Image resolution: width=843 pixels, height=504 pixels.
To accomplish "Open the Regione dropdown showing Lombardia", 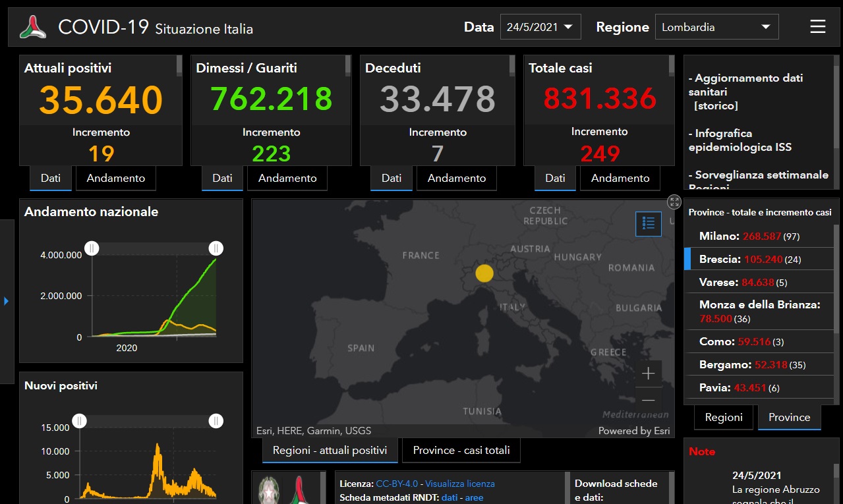I will tap(716, 27).
